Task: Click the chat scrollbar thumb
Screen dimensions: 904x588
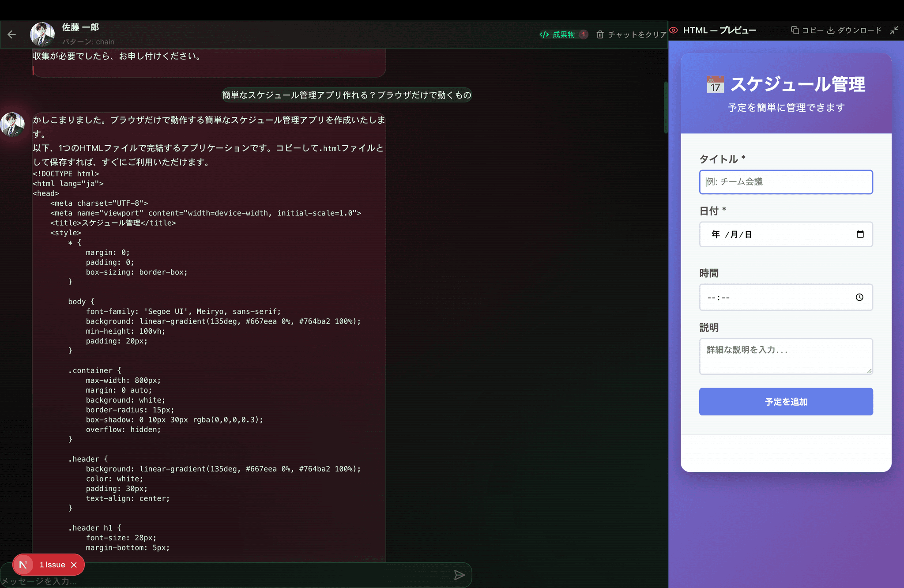Action: [x=666, y=107]
